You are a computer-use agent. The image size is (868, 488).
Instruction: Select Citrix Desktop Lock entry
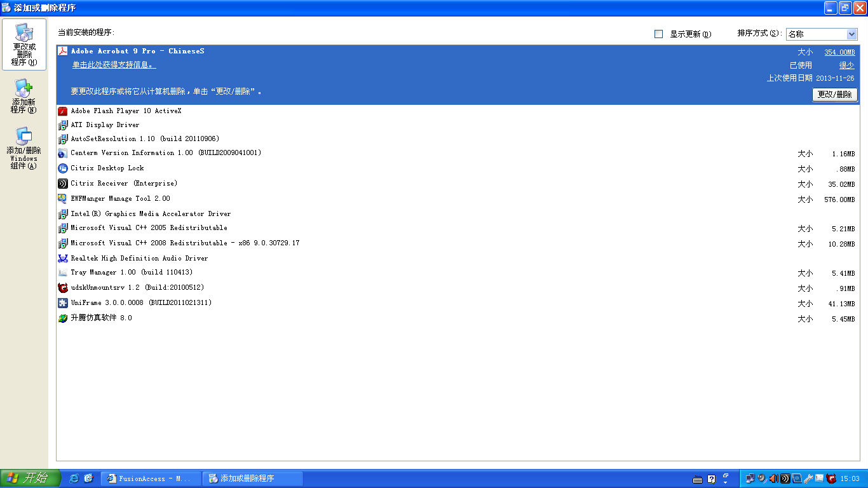458,168
